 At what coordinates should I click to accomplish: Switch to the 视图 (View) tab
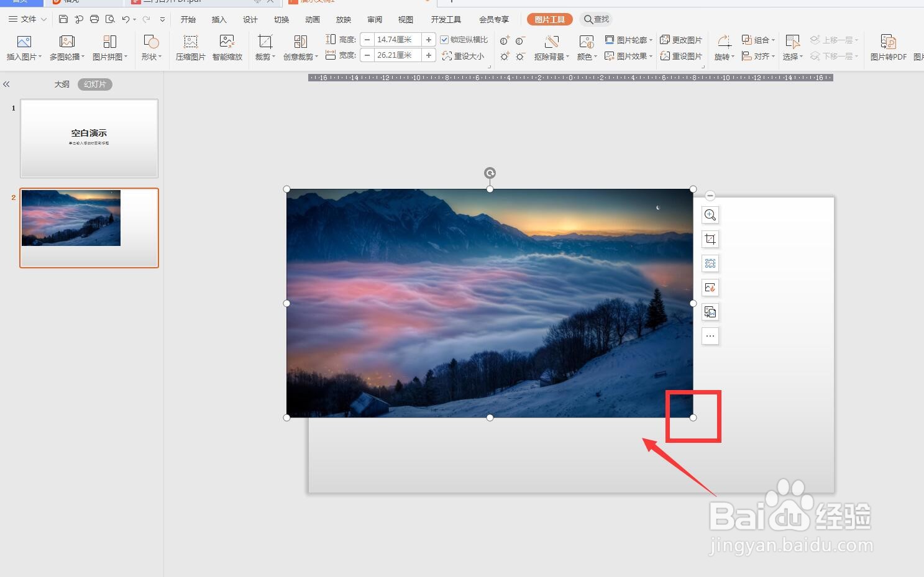406,20
